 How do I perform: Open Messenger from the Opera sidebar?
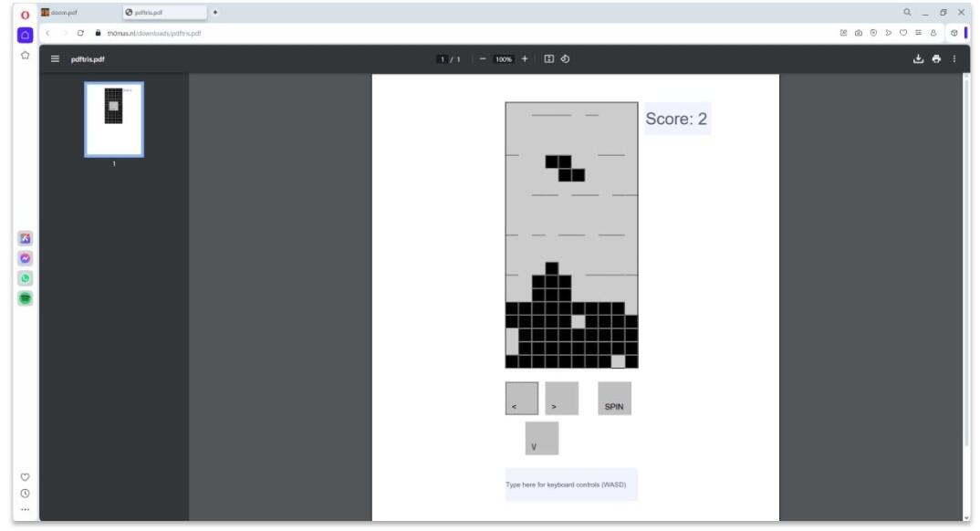point(25,258)
